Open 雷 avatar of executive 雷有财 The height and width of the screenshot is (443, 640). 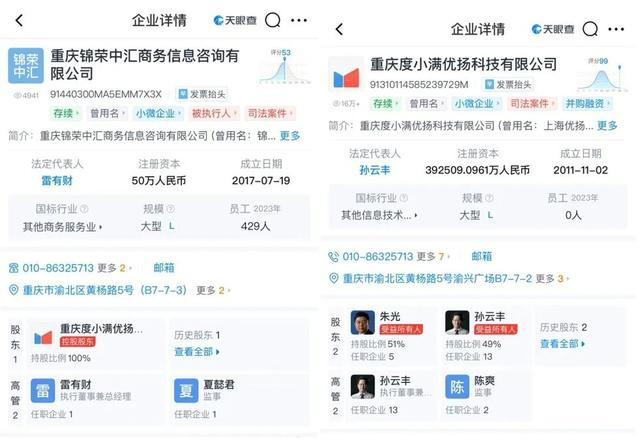(43, 391)
